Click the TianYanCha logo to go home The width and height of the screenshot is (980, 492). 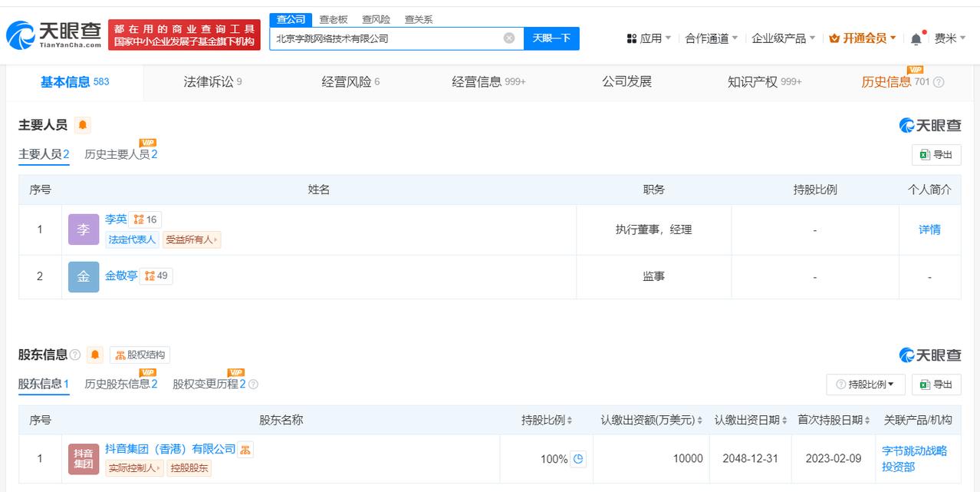click(54, 35)
